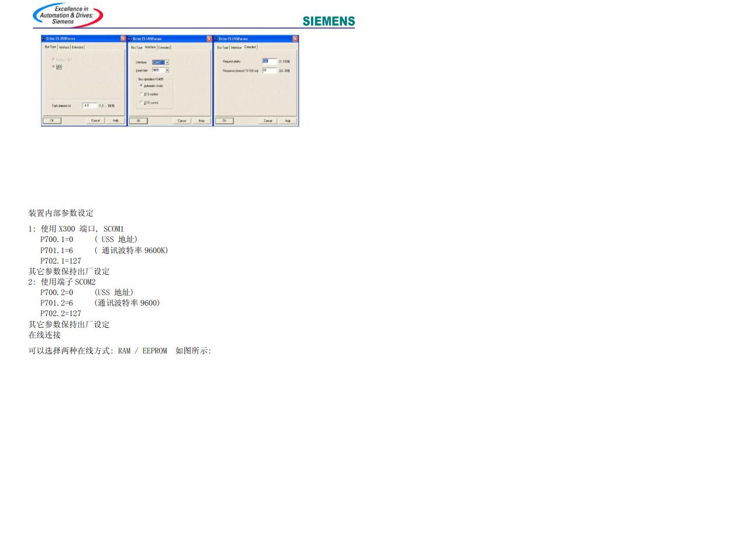This screenshot has width=747, height=560.
Task: Open Extended tab in the Task timeout dialog
Action: 78,47
